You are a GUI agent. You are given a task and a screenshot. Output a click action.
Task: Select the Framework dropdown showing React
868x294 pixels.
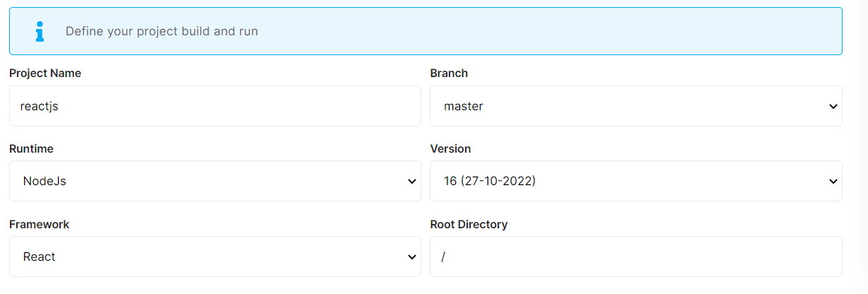pyautogui.click(x=215, y=257)
